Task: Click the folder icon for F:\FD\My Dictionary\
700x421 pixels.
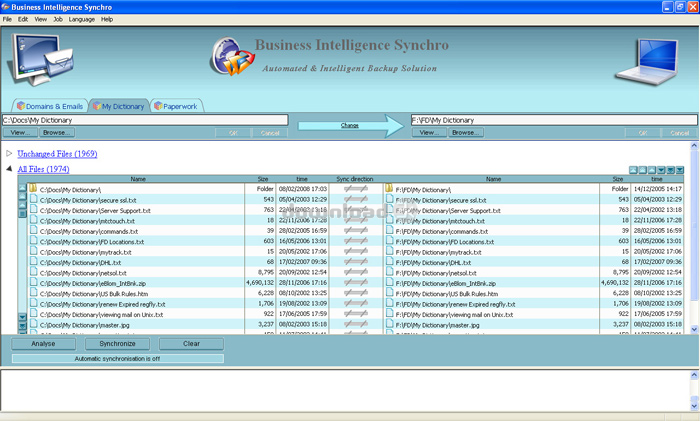Action: 389,188
